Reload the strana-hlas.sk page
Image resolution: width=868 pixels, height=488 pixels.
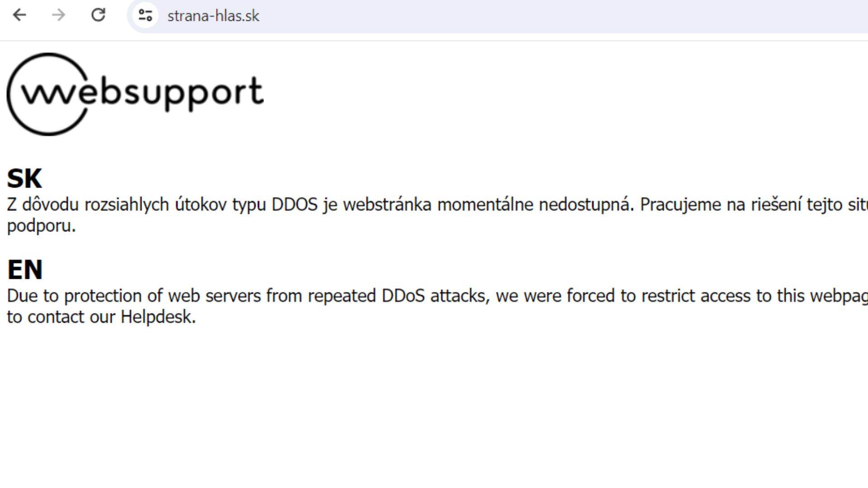98,15
